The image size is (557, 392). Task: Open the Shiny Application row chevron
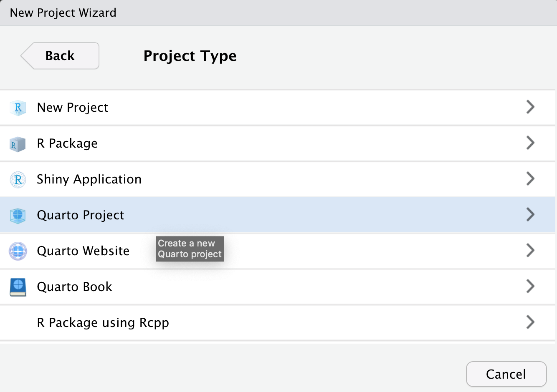[530, 179]
